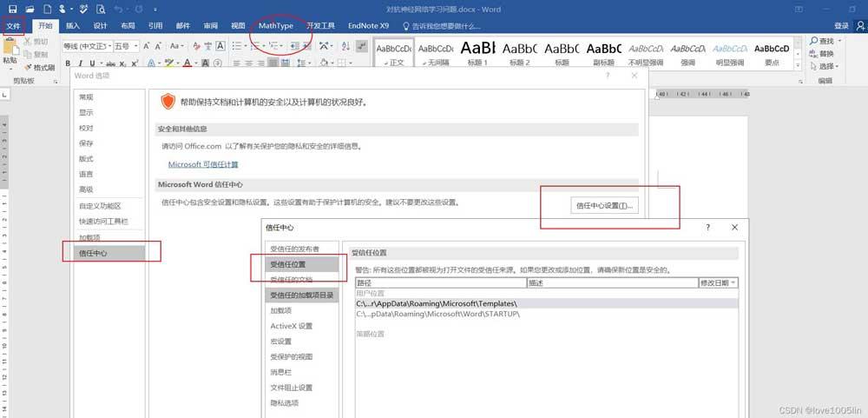The height and width of the screenshot is (418, 868).
Task: Click the 信任中心设置(T)... button
Action: click(606, 206)
